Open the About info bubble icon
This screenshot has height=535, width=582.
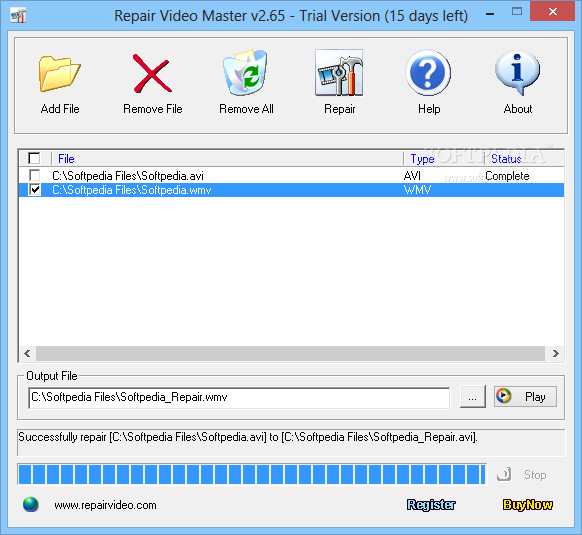click(517, 73)
